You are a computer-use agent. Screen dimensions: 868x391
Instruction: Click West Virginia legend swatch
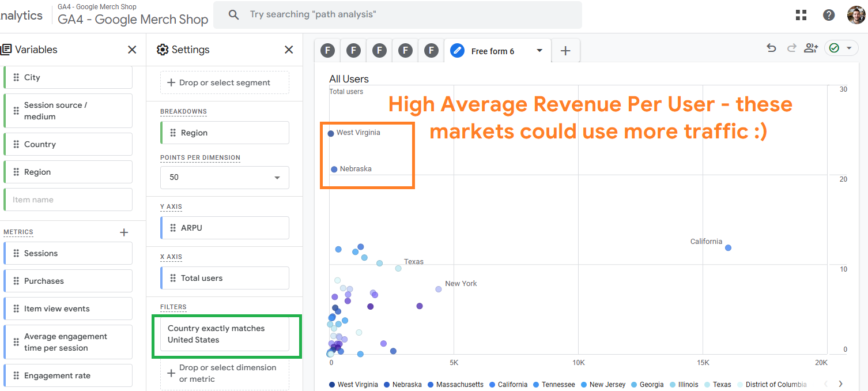(x=332, y=385)
